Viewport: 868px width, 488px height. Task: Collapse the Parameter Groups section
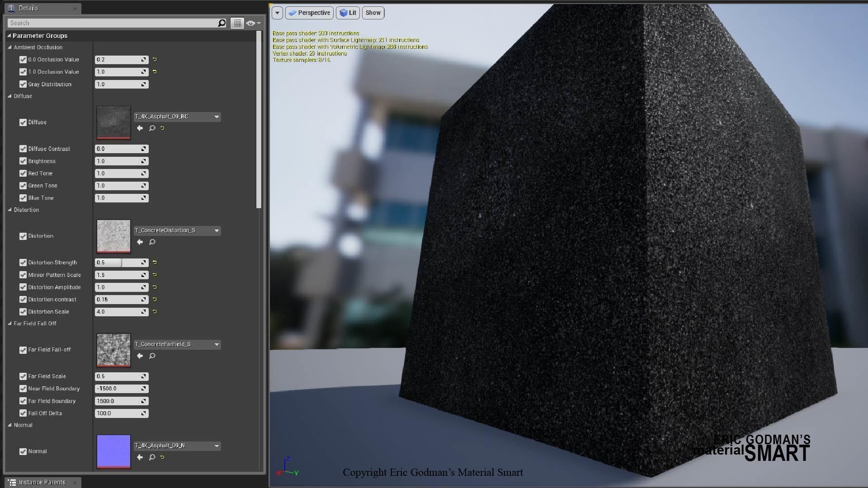click(9, 35)
